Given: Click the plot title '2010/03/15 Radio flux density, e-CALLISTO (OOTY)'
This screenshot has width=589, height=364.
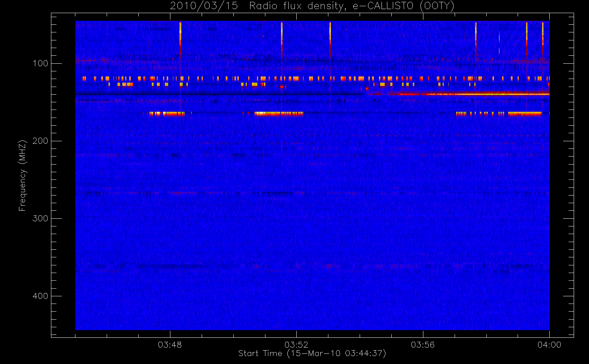Looking at the screenshot, I should pyautogui.click(x=312, y=6).
